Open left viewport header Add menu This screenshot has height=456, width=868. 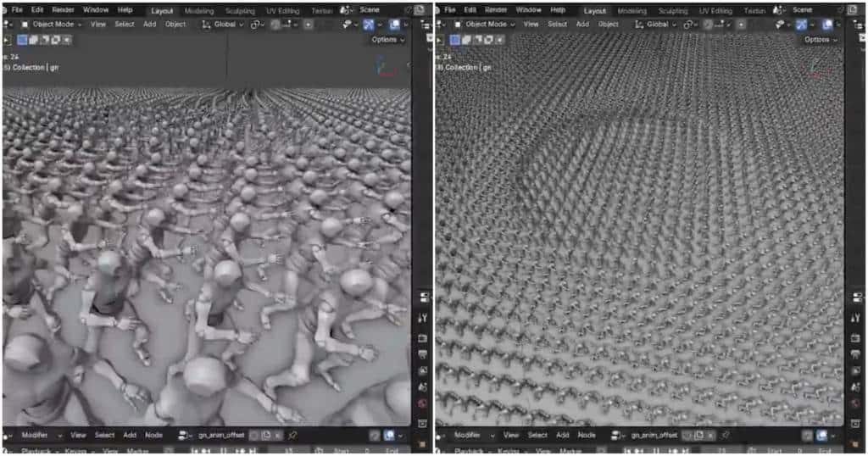pyautogui.click(x=149, y=25)
